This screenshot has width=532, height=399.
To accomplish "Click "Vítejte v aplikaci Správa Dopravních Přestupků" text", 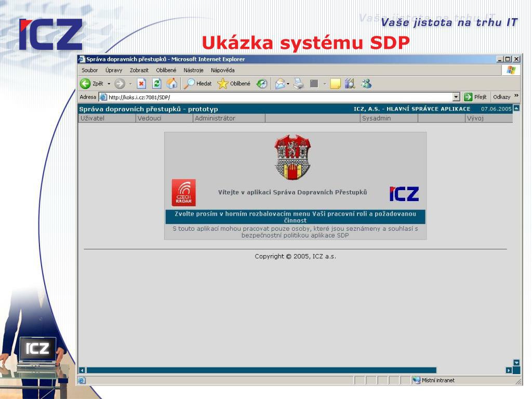I will pyautogui.click(x=292, y=192).
